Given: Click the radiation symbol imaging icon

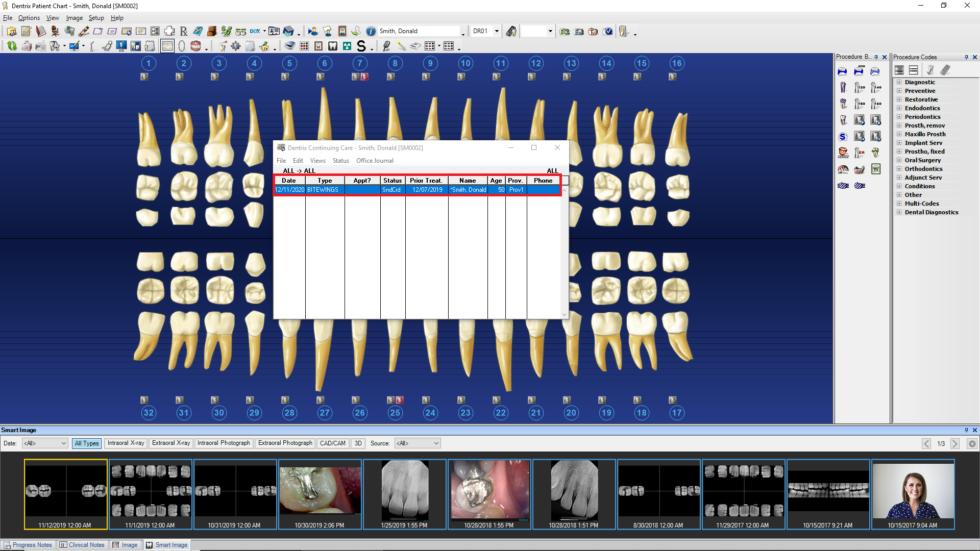Looking at the screenshot, I should (x=347, y=46).
